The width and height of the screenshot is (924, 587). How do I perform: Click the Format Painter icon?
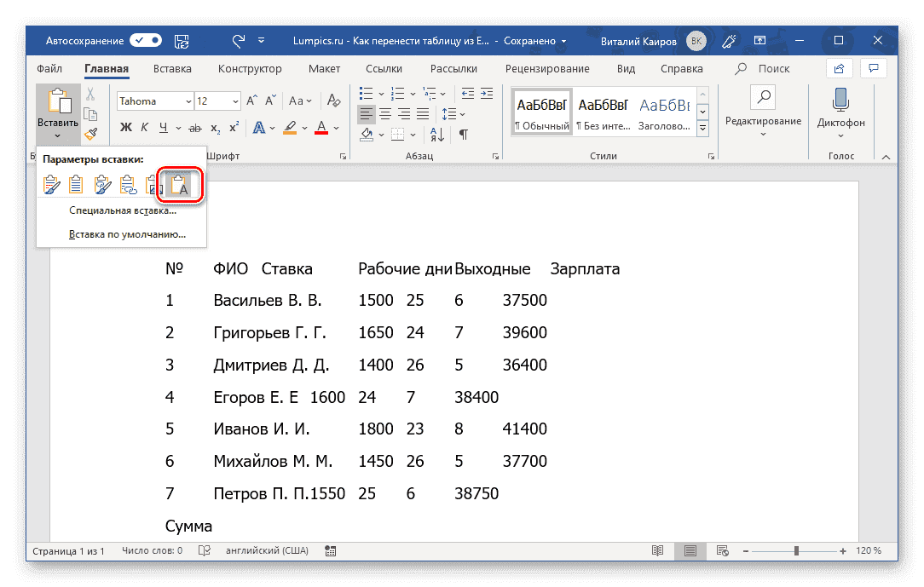[x=90, y=134]
